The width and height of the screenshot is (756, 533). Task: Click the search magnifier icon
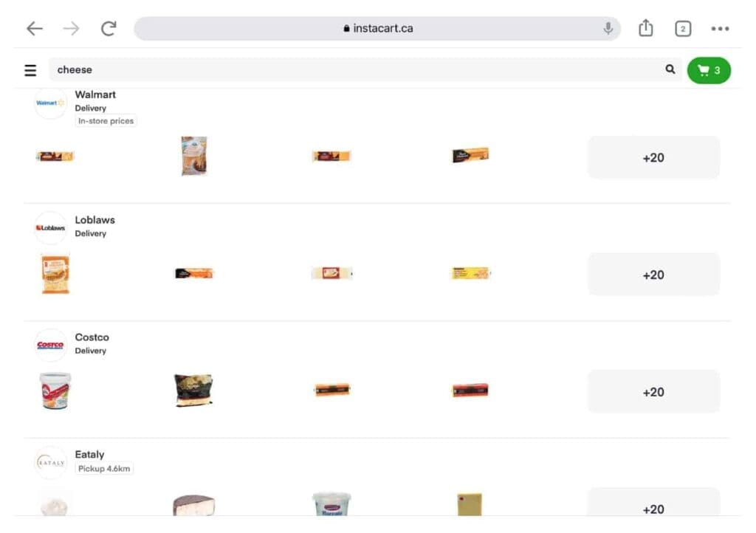click(x=670, y=69)
